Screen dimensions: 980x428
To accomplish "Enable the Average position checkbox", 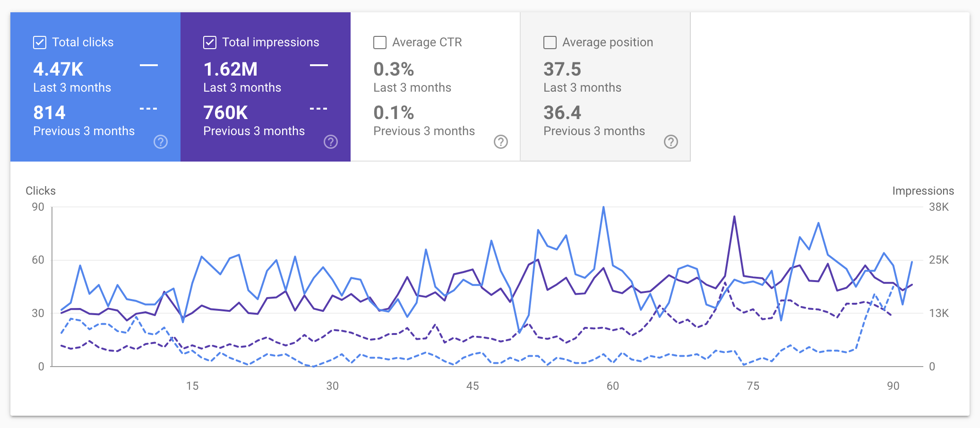I will point(550,42).
